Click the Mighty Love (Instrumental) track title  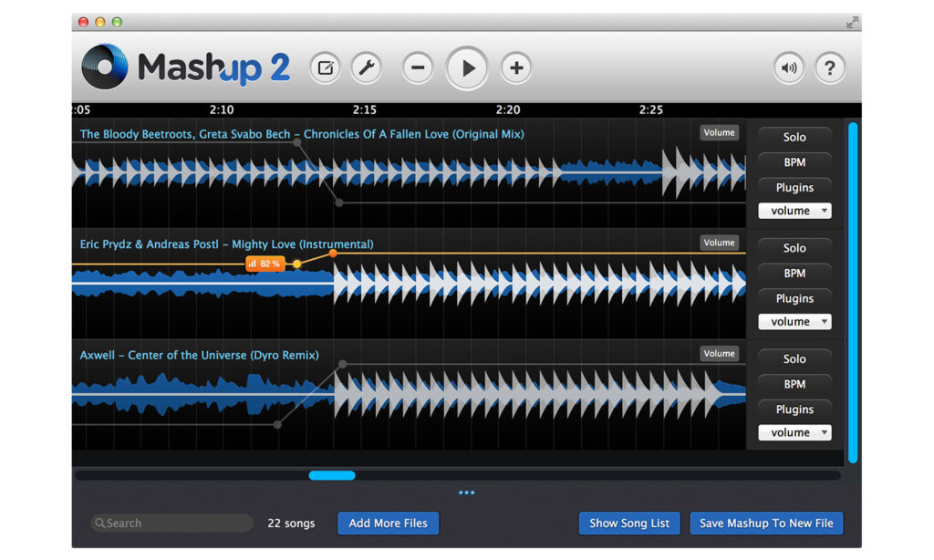226,244
